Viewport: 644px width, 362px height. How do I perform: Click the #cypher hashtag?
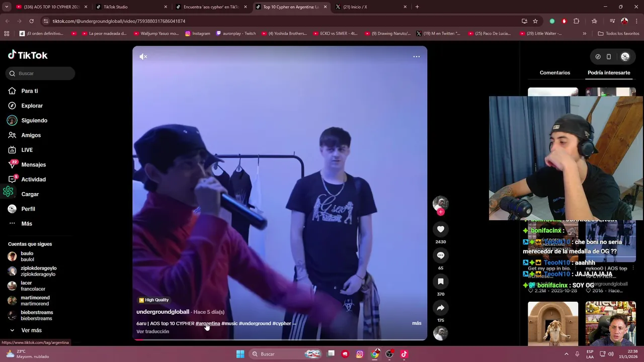282,323
